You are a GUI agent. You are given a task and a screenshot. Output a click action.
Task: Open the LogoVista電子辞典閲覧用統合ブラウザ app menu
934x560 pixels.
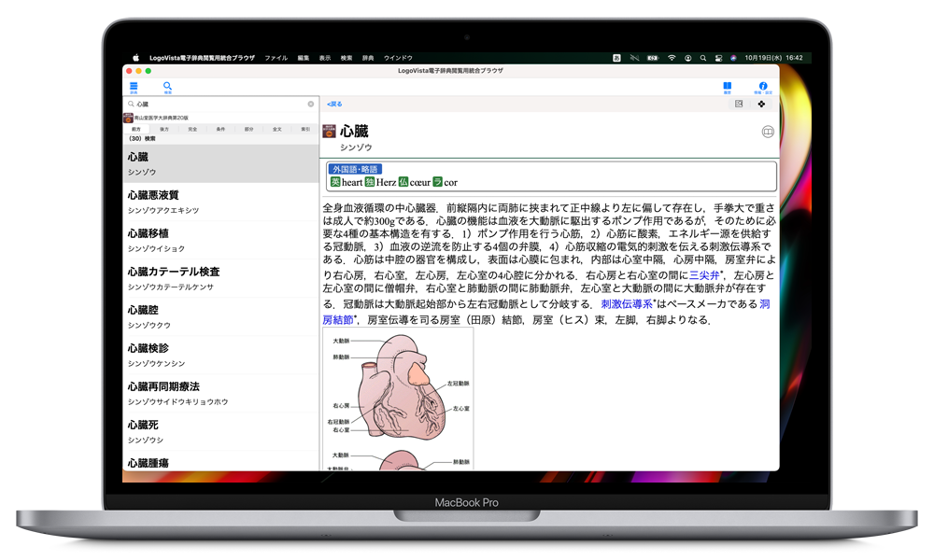tap(202, 58)
